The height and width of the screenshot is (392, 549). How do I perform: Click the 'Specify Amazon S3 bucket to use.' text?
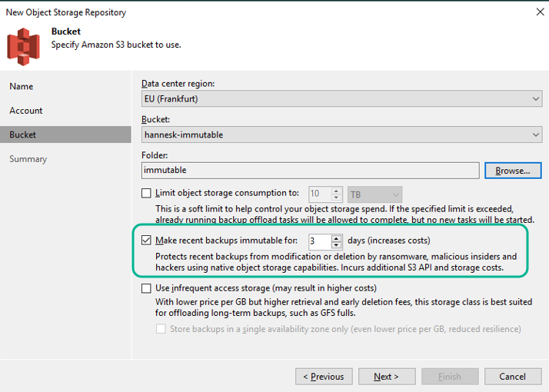click(x=116, y=45)
